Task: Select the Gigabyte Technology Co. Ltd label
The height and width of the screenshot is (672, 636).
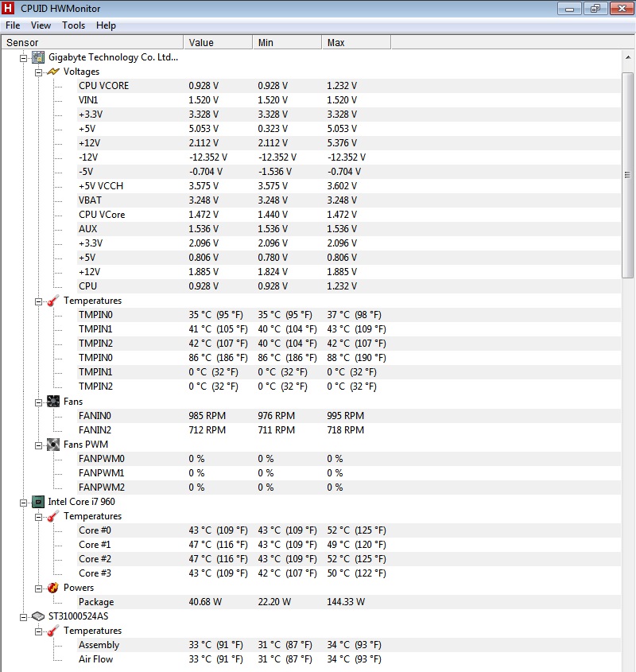Action: tap(113, 57)
